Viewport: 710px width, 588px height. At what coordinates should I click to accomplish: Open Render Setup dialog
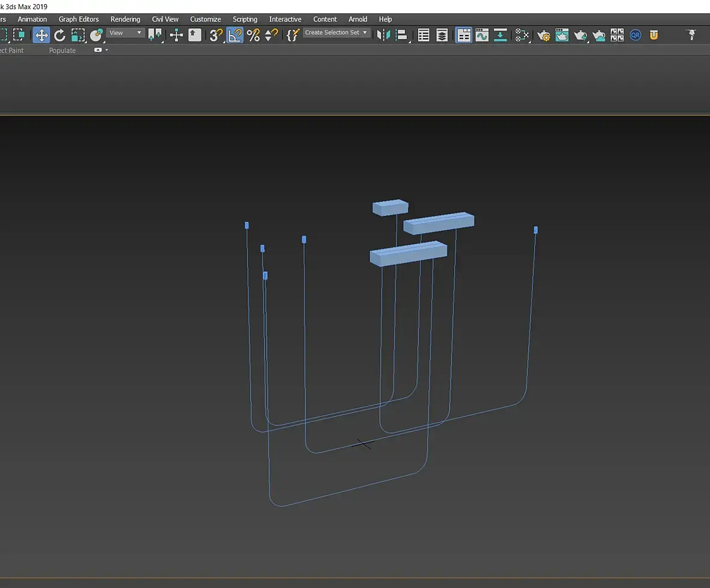543,35
